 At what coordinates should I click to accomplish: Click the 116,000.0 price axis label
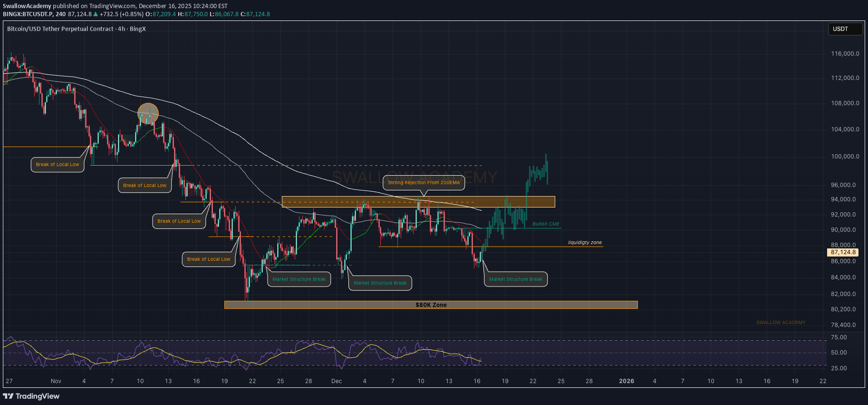[845, 54]
